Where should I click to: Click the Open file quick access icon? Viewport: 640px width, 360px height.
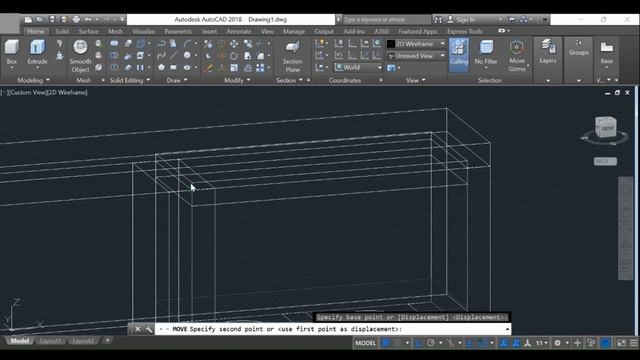pyautogui.click(x=40, y=19)
